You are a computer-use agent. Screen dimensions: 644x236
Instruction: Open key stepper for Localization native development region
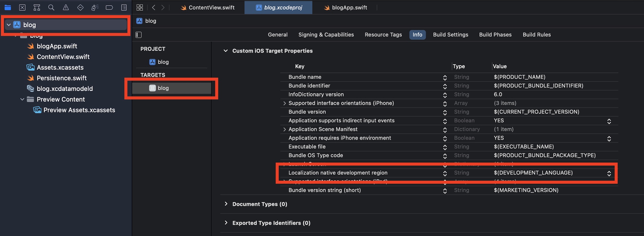click(x=445, y=173)
